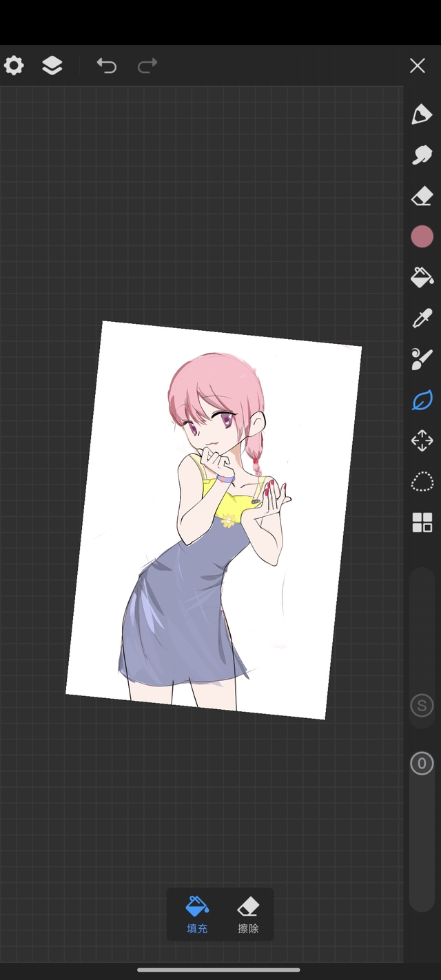Select the paint bucket fill tool
The height and width of the screenshot is (980, 441).
(422, 277)
